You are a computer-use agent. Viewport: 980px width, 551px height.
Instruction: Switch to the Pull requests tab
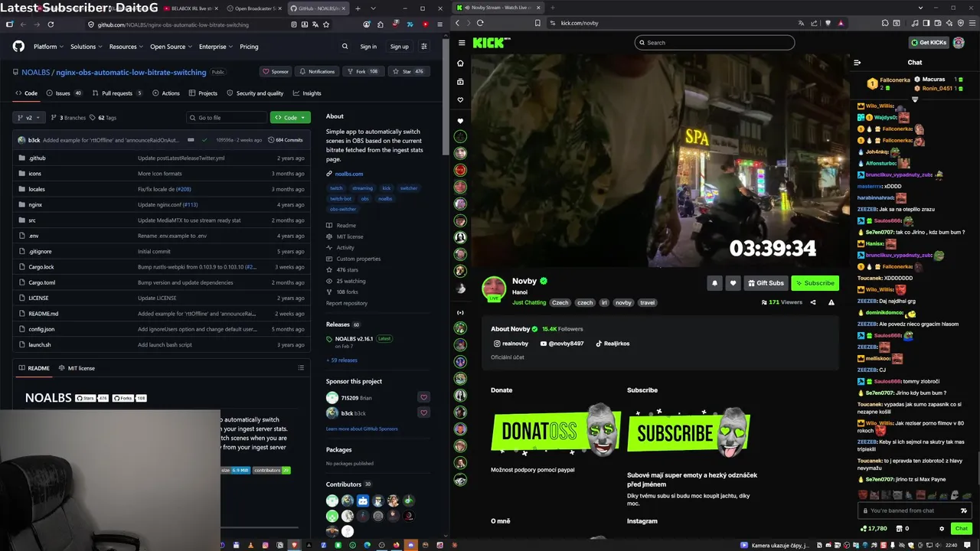[117, 93]
